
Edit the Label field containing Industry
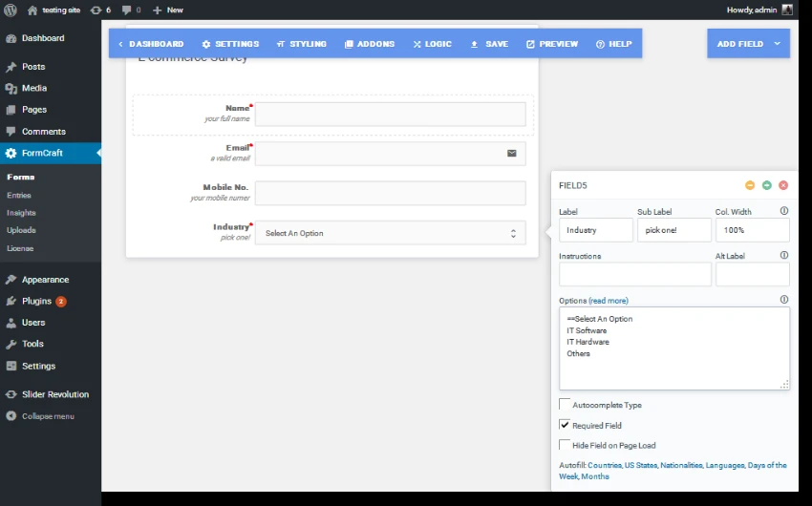596,230
